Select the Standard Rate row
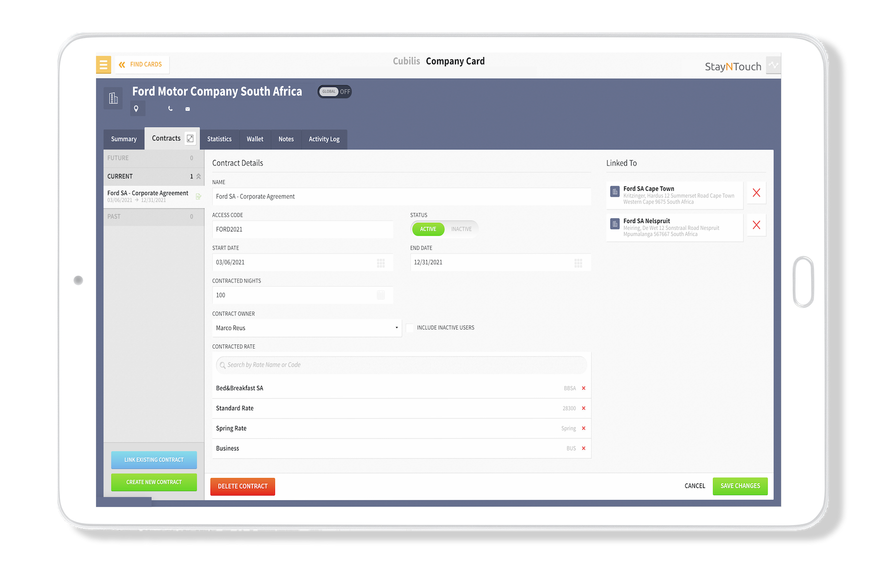This screenshot has height=588, width=884. [401, 408]
